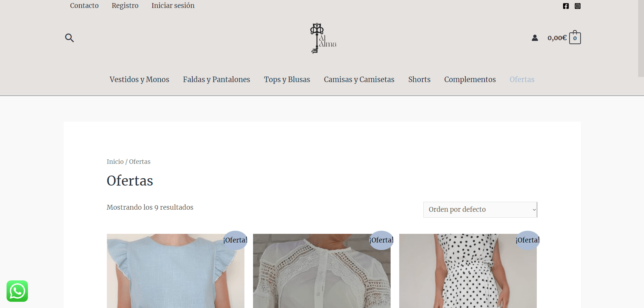Open WhatsApp chat button
The width and height of the screenshot is (644, 308).
click(x=17, y=291)
